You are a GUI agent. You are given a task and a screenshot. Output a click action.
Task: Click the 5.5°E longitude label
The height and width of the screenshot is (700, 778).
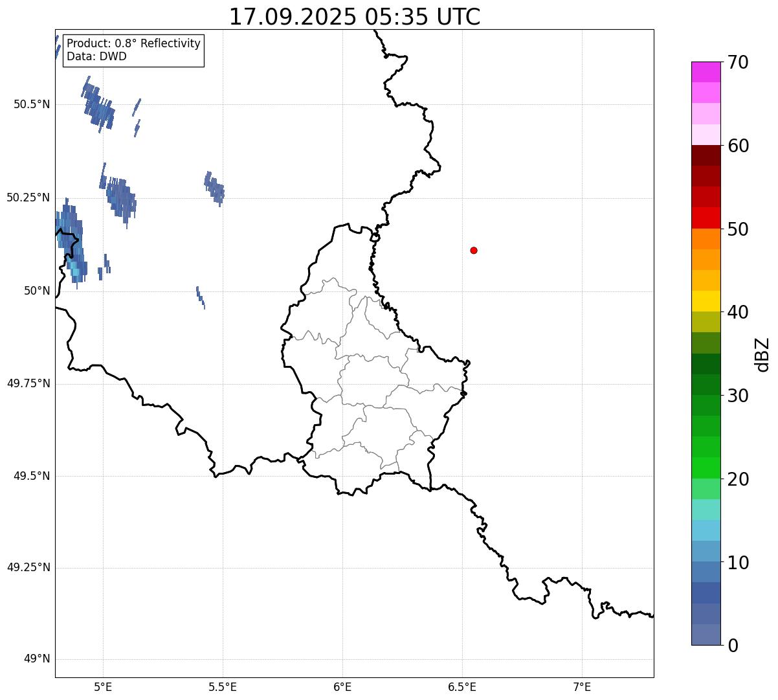point(223,686)
